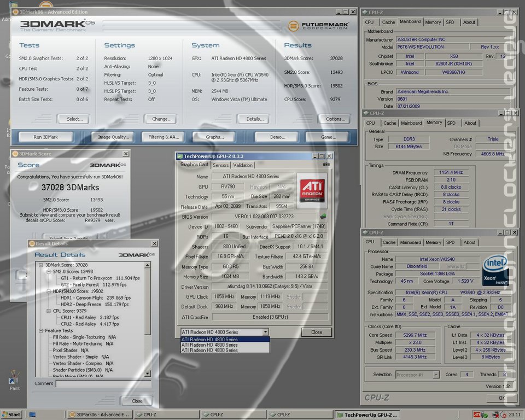The width and height of the screenshot is (525, 420).
Task: Select CPU1 - Red Valley result row
Action: pyautogui.click(x=90, y=317)
